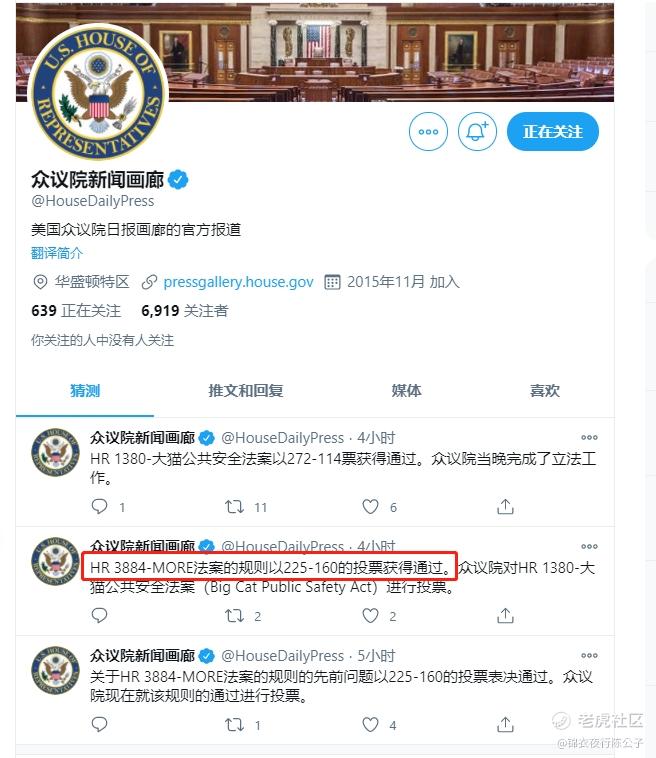The image size is (656, 758).
Task: Share the third tweet
Action: 505,724
